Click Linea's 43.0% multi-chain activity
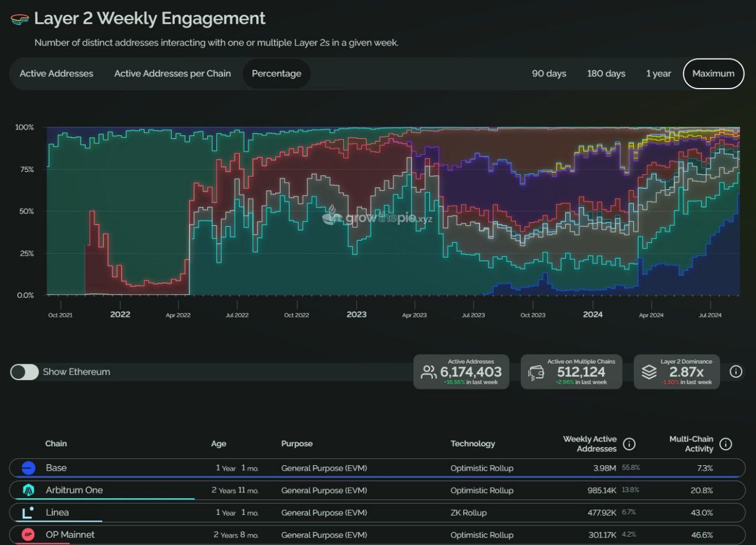Image resolution: width=756 pixels, height=545 pixels. [x=702, y=512]
